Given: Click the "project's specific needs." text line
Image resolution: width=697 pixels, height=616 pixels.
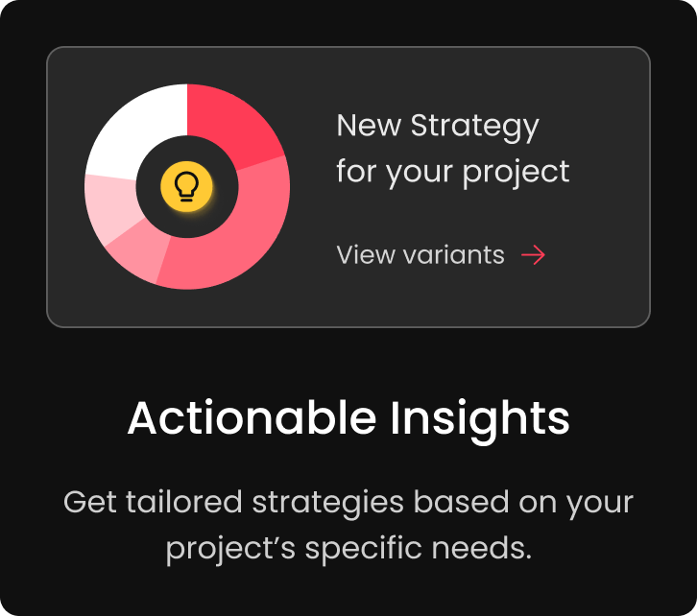Looking at the screenshot, I should pos(348,549).
